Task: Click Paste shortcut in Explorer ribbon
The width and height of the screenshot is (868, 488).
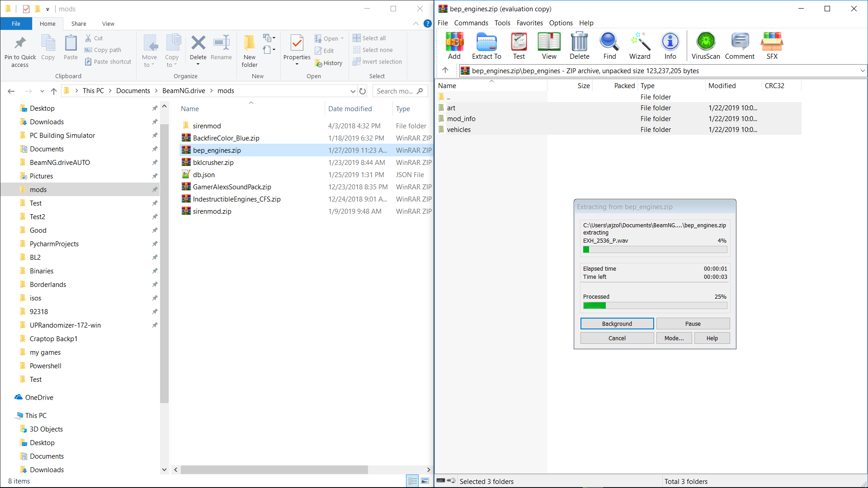Action: [x=108, y=62]
